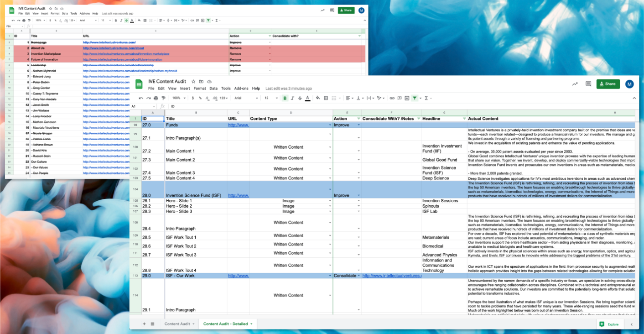Click the Add Sheet plus icon
Viewport: 644px width, 334px height.
(144, 324)
